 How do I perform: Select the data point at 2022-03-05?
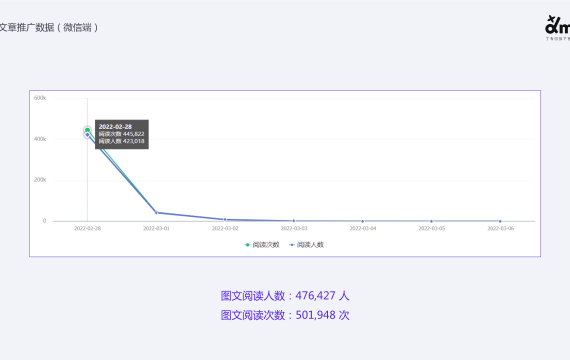(x=431, y=221)
